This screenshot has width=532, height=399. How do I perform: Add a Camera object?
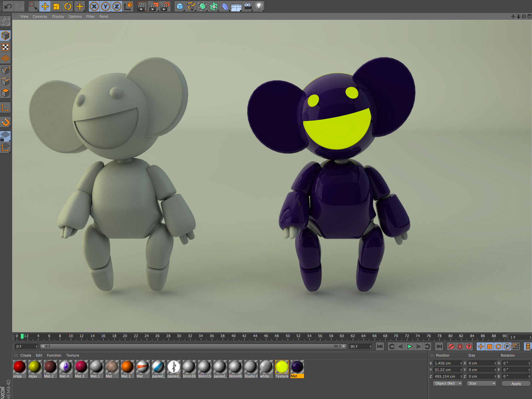(x=248, y=6)
